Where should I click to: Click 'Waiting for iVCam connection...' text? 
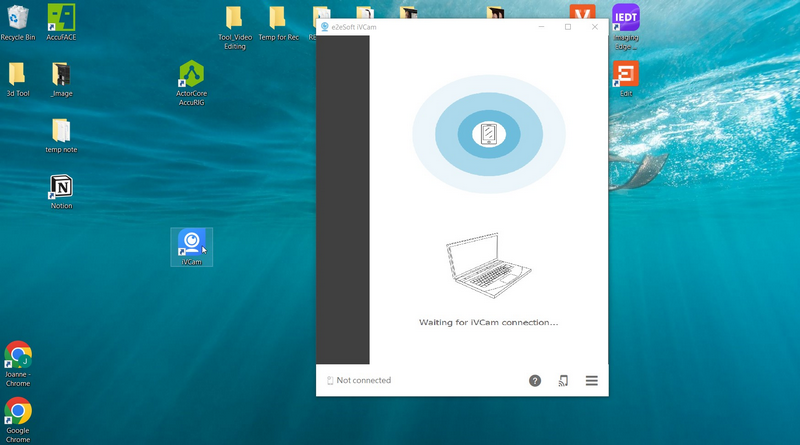(x=488, y=323)
